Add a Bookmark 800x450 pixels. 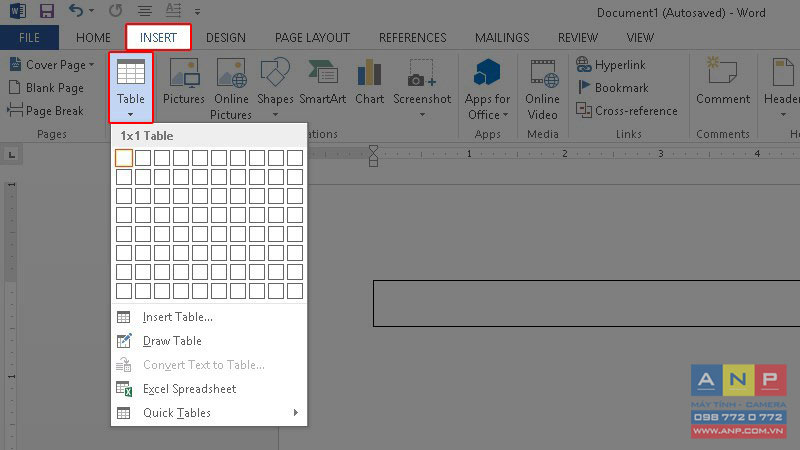[x=612, y=88]
